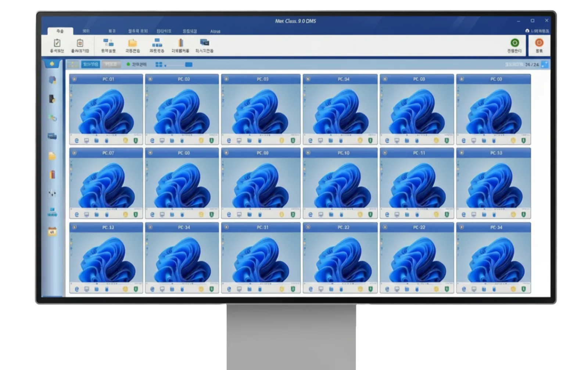Select the PC.07 desktop thumbnail
Screen dimensions: 588x370
pos(106,183)
